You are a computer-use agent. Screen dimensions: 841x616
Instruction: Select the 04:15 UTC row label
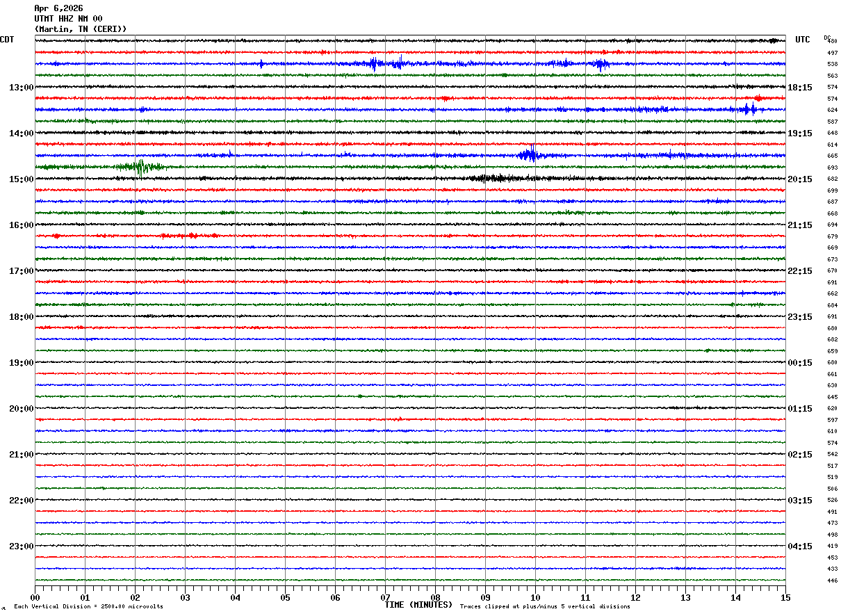tap(800, 546)
